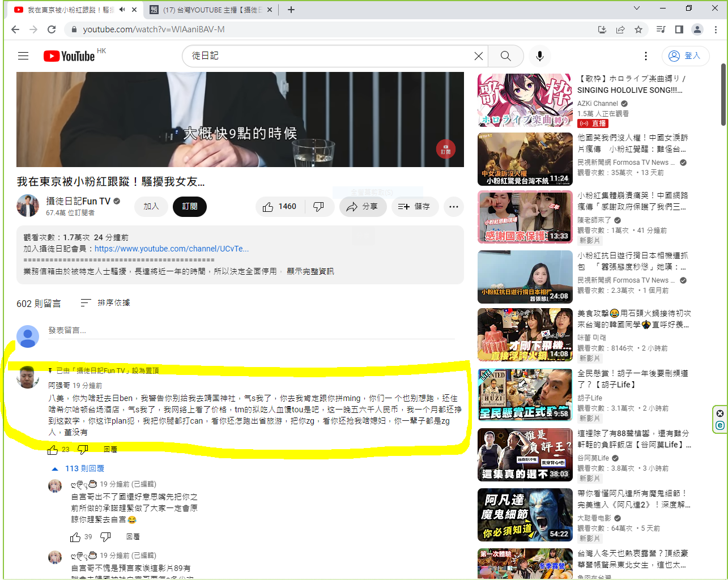Open the YouTube guide hamburger menu
The width and height of the screenshot is (728, 580).
pos(23,56)
